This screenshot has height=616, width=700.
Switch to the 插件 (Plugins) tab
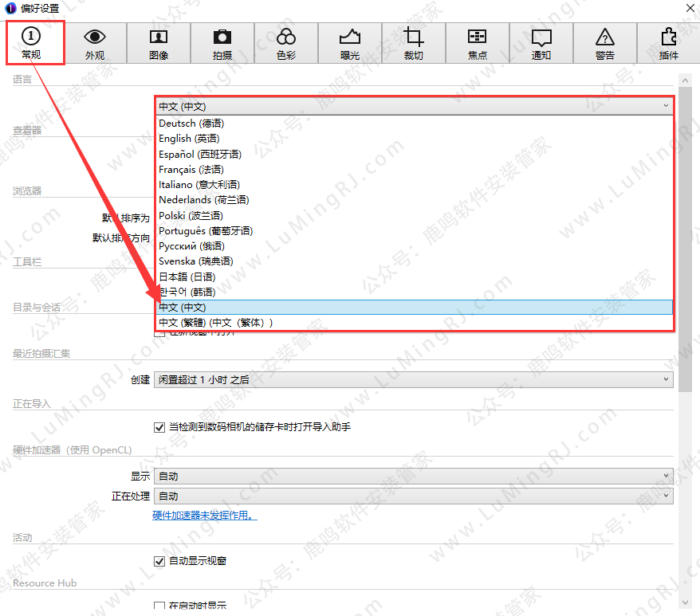[x=668, y=43]
